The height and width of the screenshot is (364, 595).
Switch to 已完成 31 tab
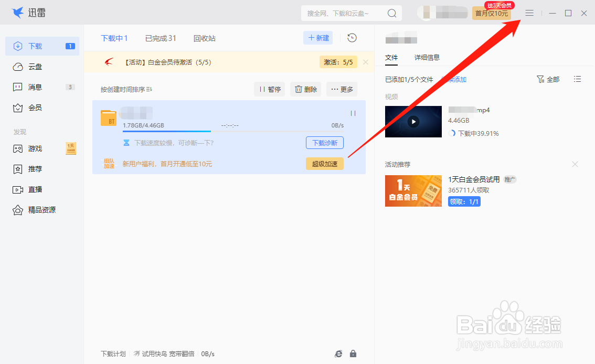point(161,38)
